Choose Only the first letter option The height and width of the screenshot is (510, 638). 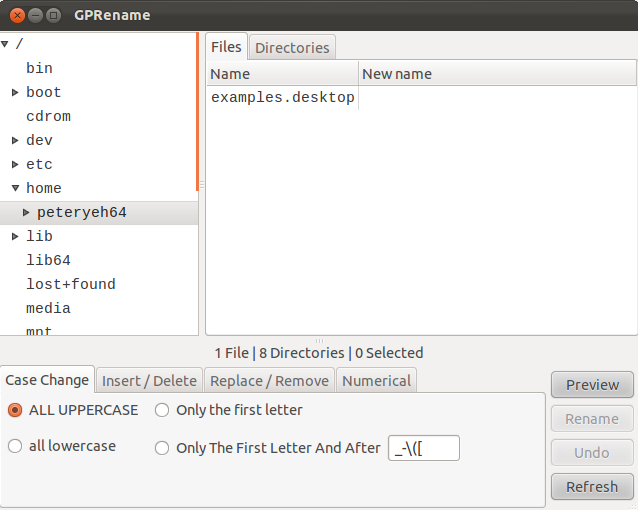click(229, 410)
